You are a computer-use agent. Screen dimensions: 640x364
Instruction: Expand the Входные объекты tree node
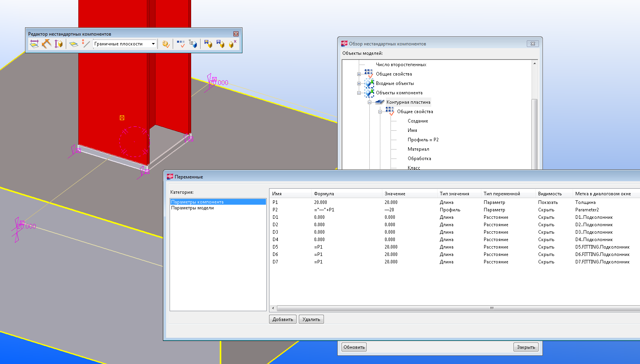click(x=359, y=83)
